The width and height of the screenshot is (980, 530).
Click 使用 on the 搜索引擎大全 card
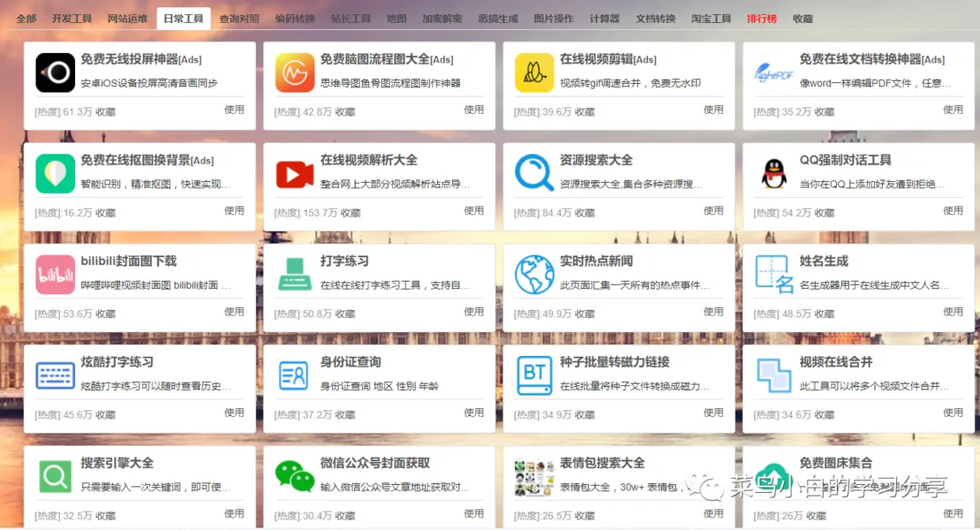pos(235,513)
